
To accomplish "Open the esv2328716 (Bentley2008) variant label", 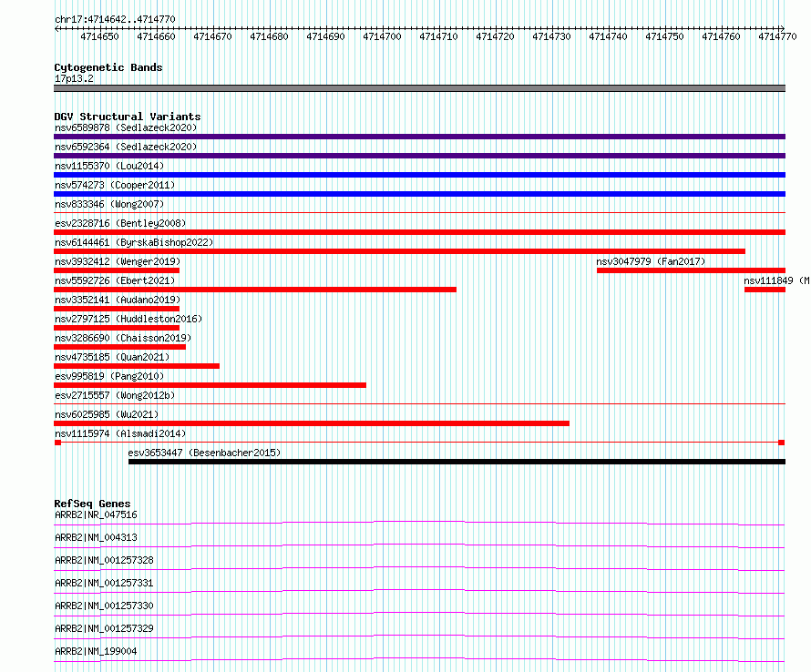I will coord(120,223).
